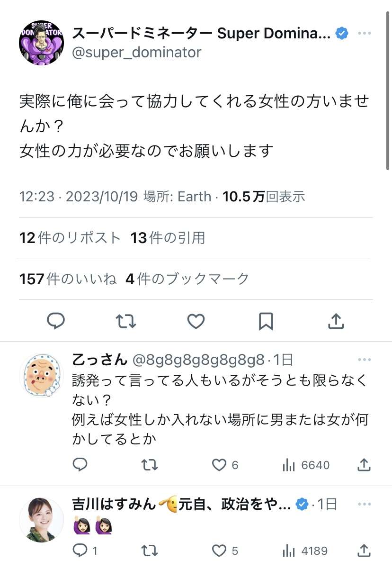Share 乙っさん's reply
This screenshot has height=569, width=392.
pyautogui.click(x=364, y=465)
